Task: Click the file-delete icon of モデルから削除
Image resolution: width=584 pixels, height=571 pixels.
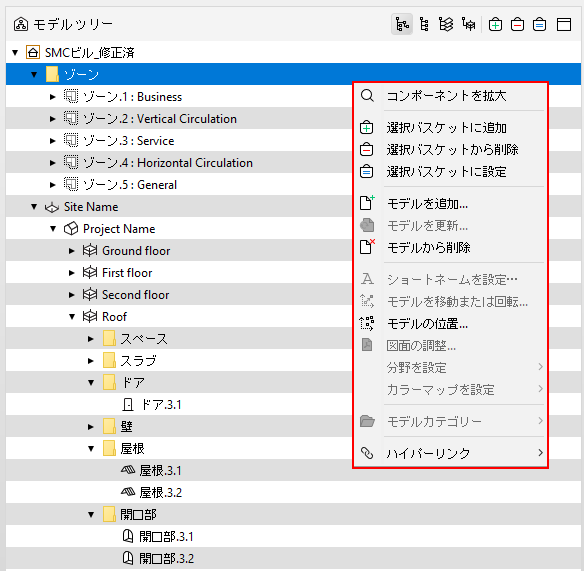Action: point(367,247)
